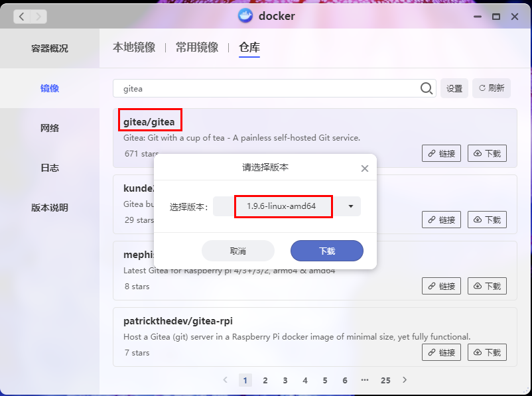Image resolution: width=532 pixels, height=396 pixels.
Task: Maximize the docker window
Action: pyautogui.click(x=496, y=17)
